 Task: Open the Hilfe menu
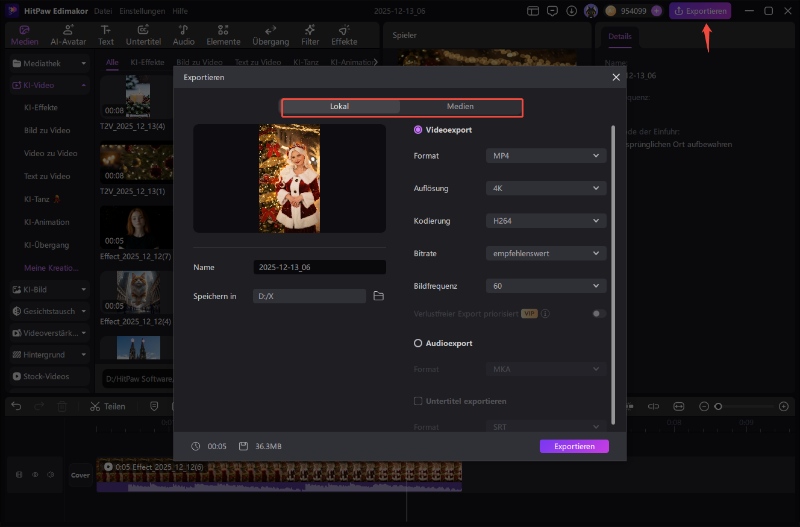point(180,11)
